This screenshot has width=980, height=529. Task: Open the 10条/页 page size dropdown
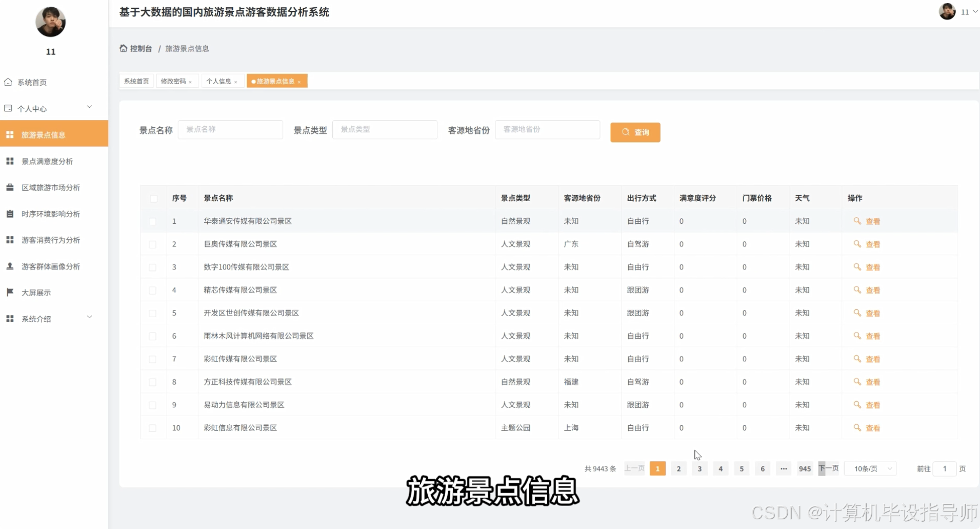(x=870, y=468)
